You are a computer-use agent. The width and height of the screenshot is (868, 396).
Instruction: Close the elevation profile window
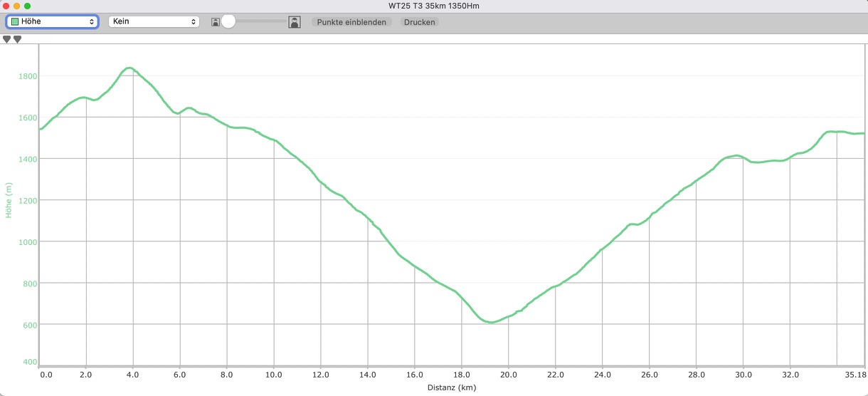click(6, 6)
